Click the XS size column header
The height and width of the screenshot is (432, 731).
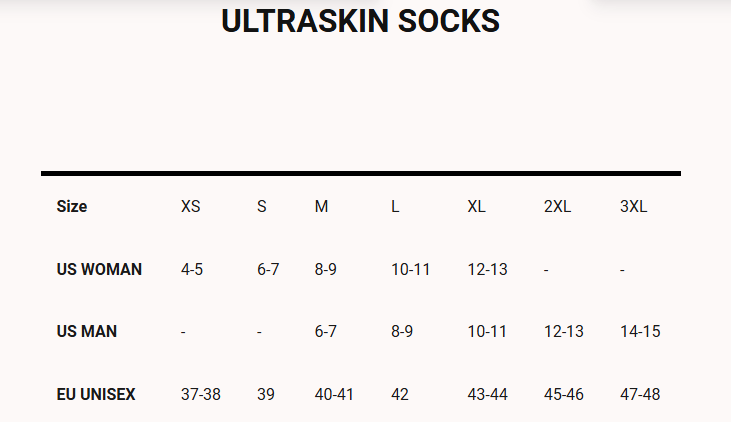(x=190, y=207)
